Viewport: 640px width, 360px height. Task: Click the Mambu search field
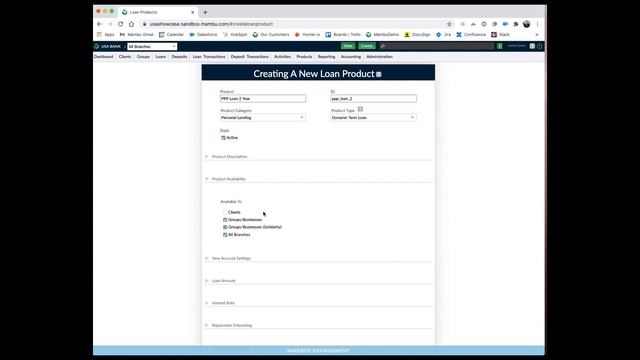pos(437,46)
